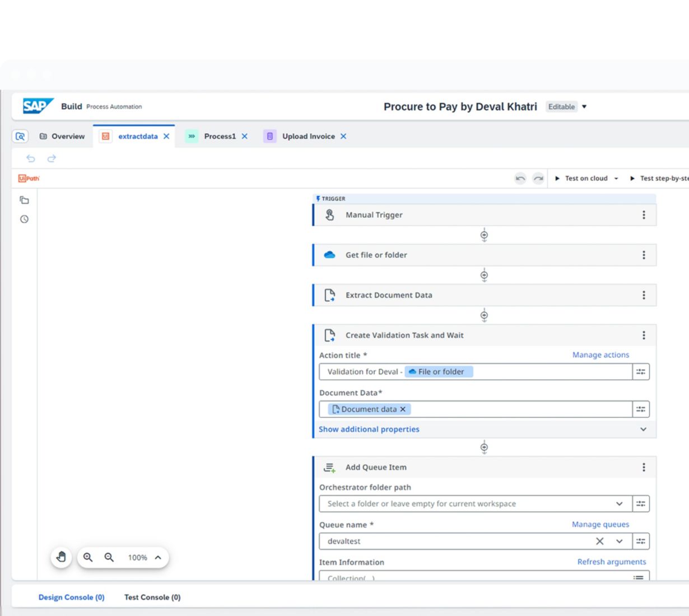Switch to the Test Console tab
The image size is (689, 616).
152,597
